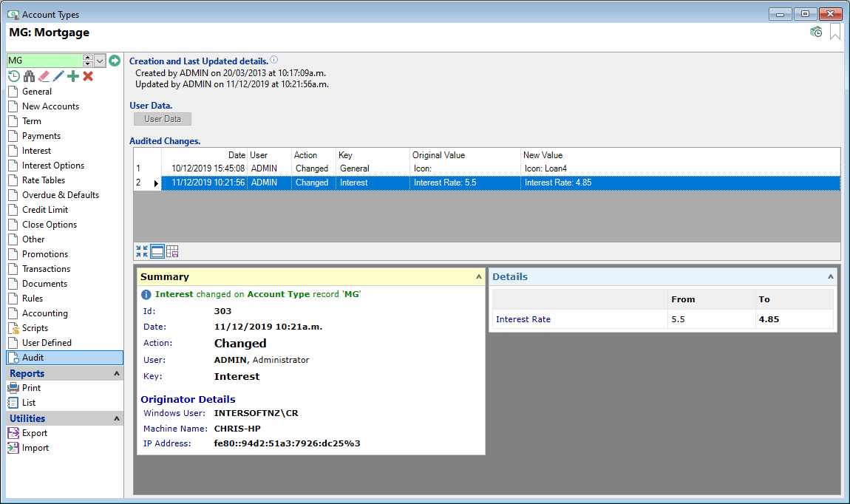Open the Transactions page
This screenshot has width=850, height=504.
click(x=46, y=269)
